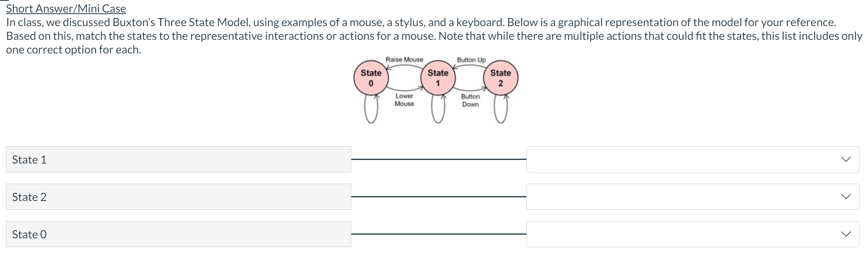Click the self-loop arrow under State 2

(500, 109)
